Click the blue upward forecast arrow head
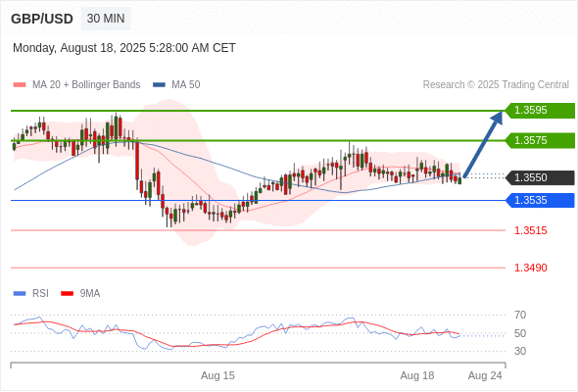Image resolution: width=578 pixels, height=392 pixels. pos(497,118)
